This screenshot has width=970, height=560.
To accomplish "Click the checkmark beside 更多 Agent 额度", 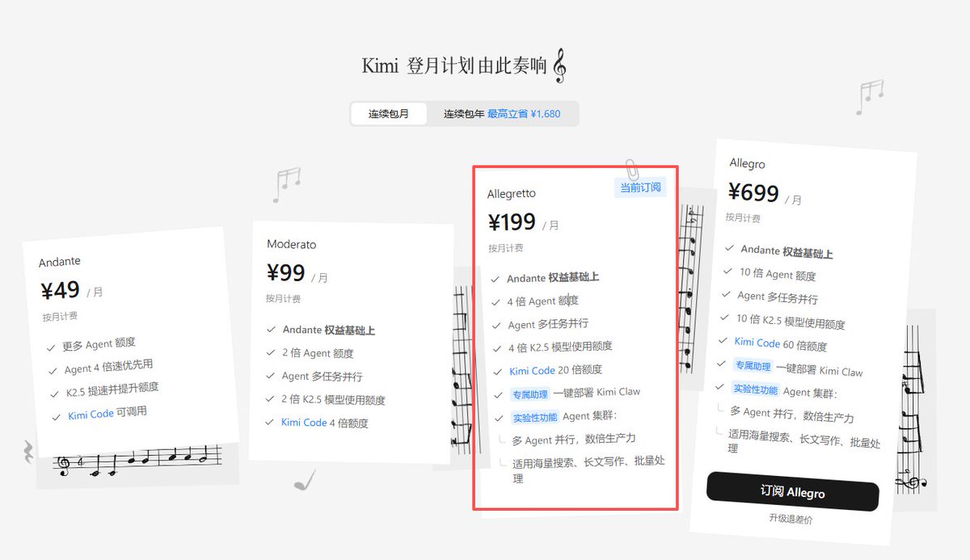I will (51, 347).
